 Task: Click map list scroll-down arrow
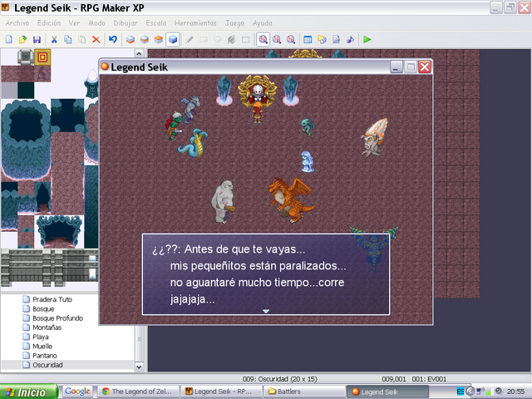pos(139,367)
